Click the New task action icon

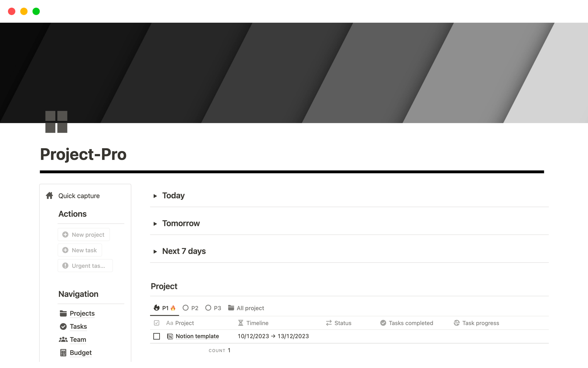point(65,250)
